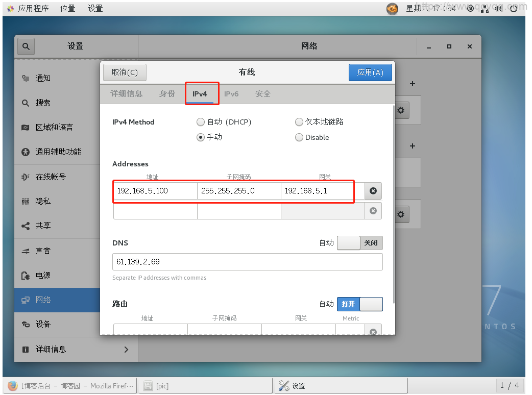Select the 自动 (DHCP) radio button
This screenshot has height=395, width=532.
point(201,122)
